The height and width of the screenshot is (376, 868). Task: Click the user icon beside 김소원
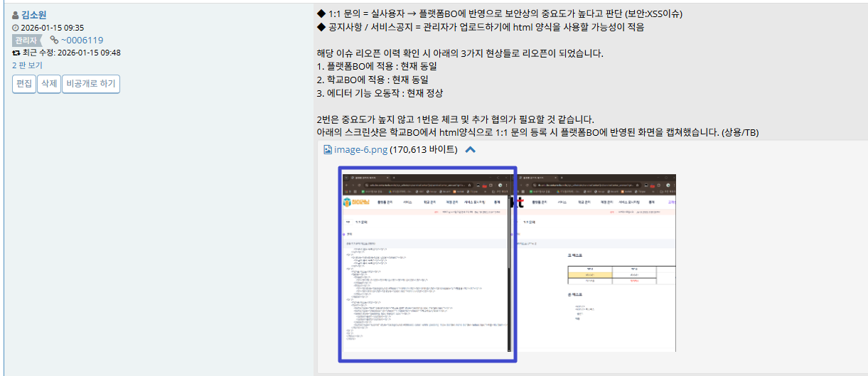point(16,15)
